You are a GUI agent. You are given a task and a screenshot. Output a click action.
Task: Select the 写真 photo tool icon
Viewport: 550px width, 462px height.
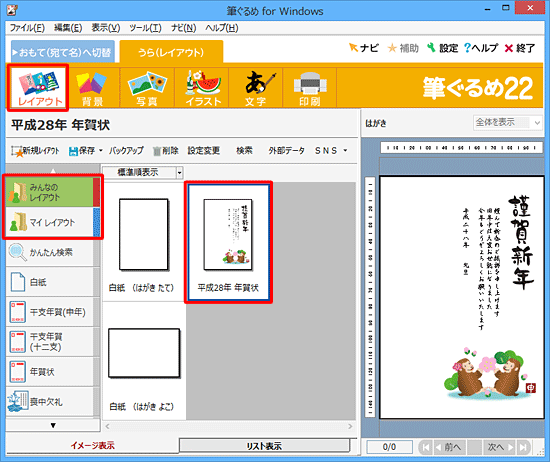[147, 88]
